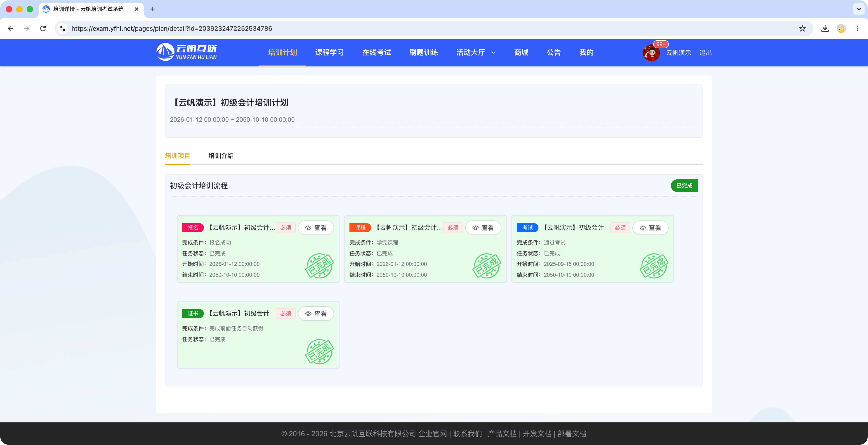Open the browser profile avatar
Image resolution: width=868 pixels, height=445 pixels.
(x=841, y=29)
